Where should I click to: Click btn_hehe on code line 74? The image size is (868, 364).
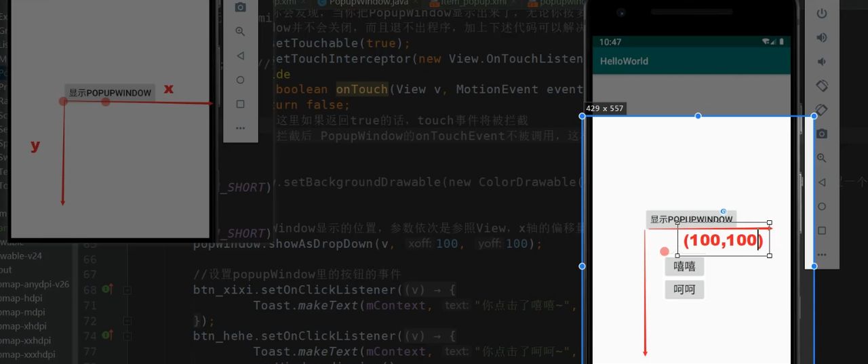pyautogui.click(x=222, y=336)
